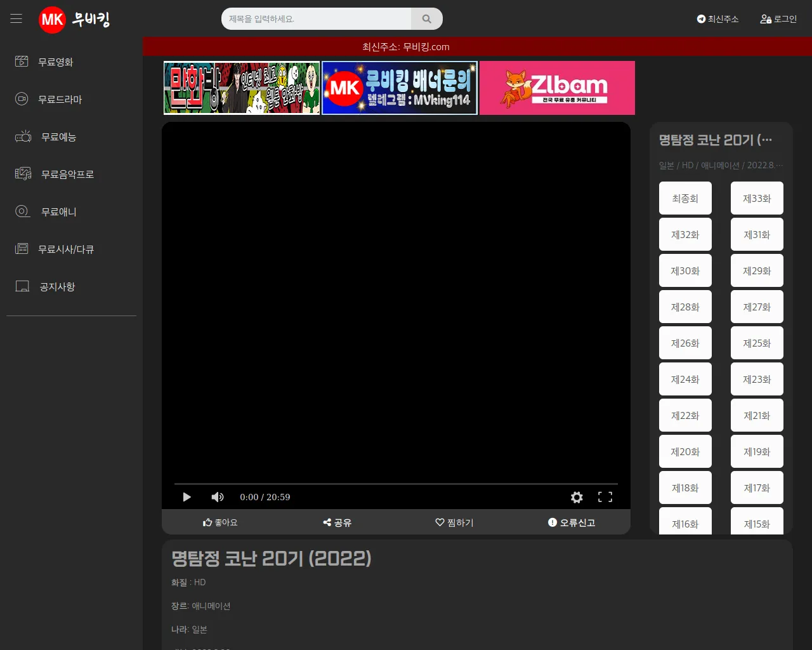
Task: Click the 좋아요 thumbs-up button
Action: tap(220, 522)
